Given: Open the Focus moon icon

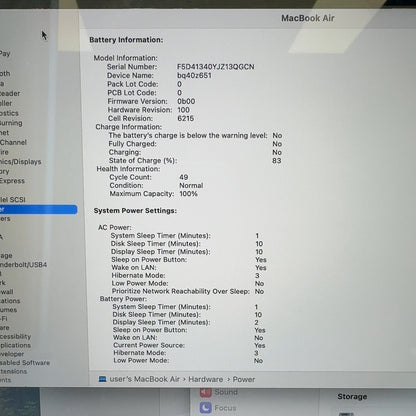Looking at the screenshot, I should [x=206, y=407].
